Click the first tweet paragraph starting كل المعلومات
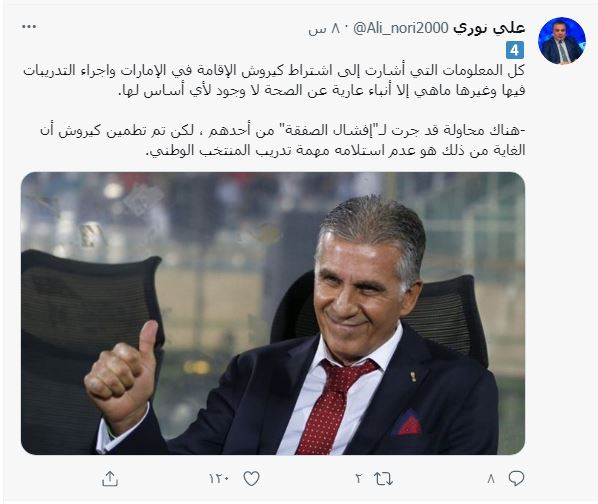Screen dimensions: 598x504 point(274,81)
